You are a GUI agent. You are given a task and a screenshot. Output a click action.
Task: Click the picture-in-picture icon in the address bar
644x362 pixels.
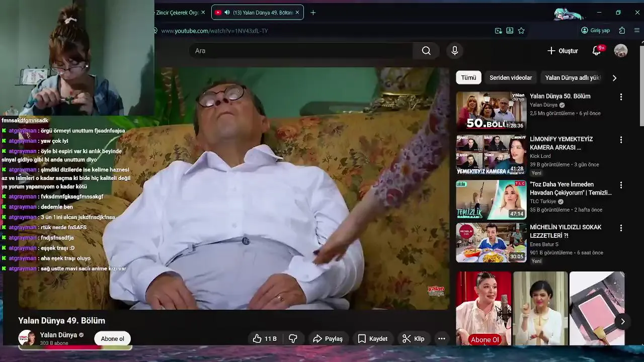point(498,31)
